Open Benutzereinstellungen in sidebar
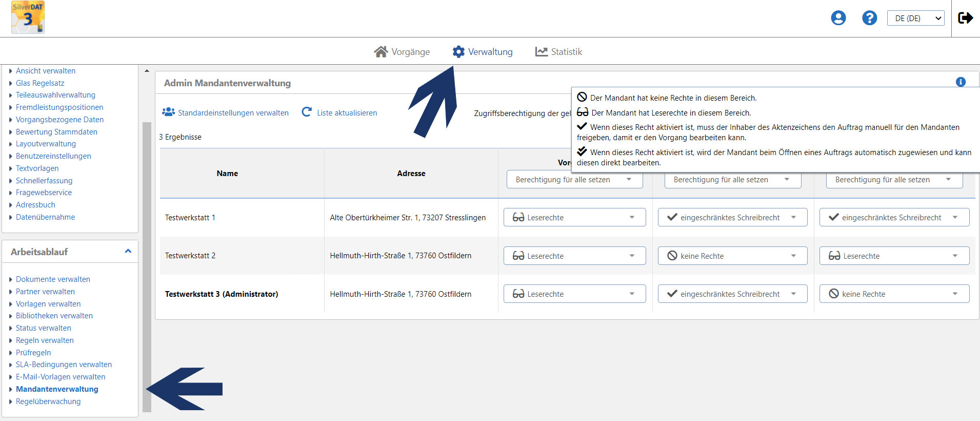Screen dimensions: 980x421 (53, 156)
